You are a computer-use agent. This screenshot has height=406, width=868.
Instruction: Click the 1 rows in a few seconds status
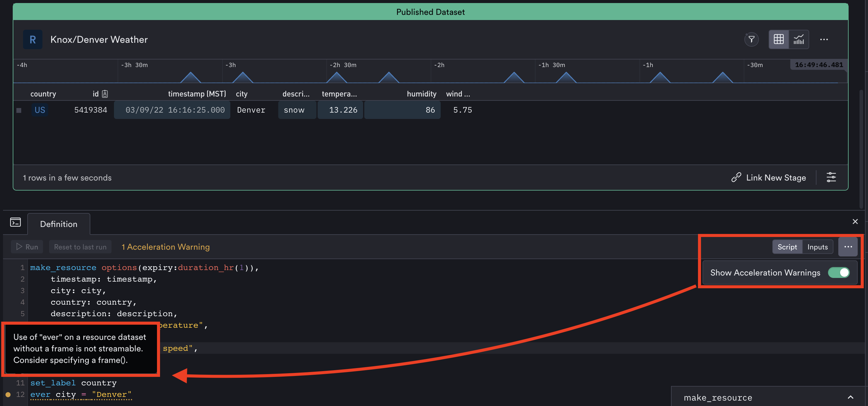(67, 178)
